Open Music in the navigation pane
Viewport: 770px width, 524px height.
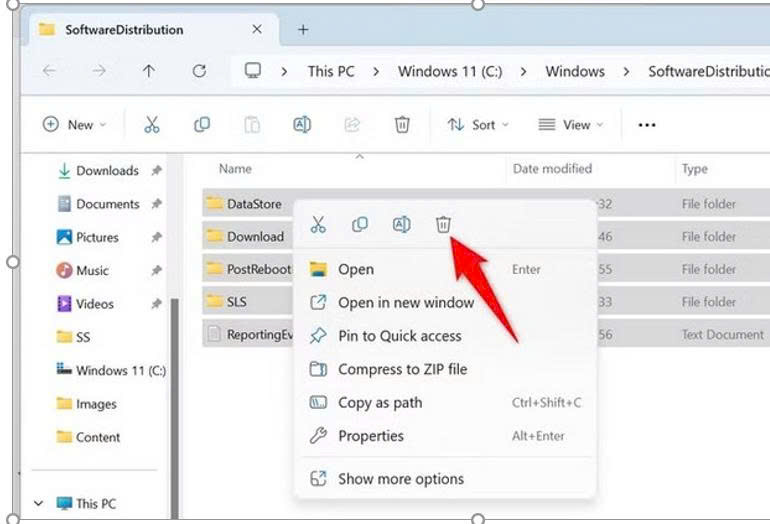82,271
